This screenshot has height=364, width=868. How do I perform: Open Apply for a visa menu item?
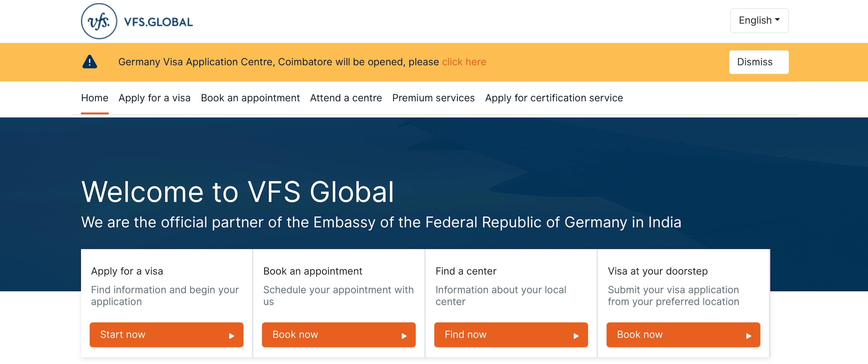(x=155, y=98)
